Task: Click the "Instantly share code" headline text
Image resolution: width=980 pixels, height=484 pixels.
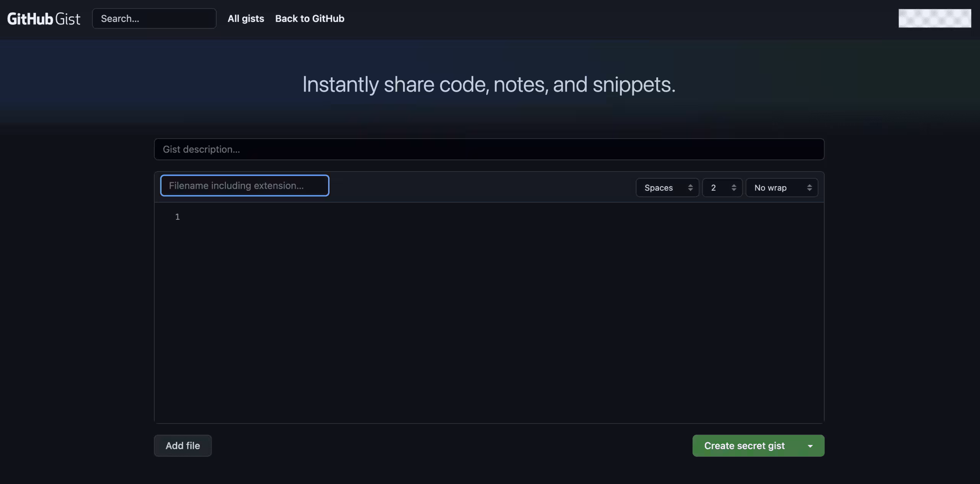Action: (489, 84)
